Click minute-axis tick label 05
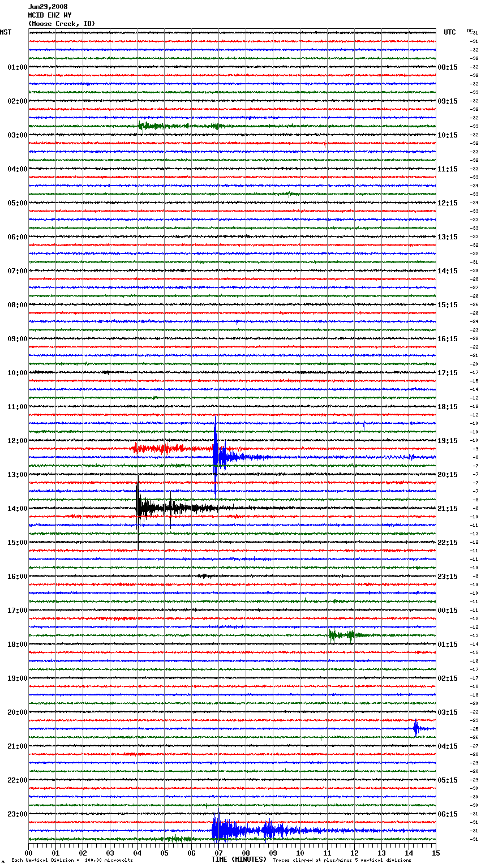The width and height of the screenshot is (481, 868). (x=164, y=853)
